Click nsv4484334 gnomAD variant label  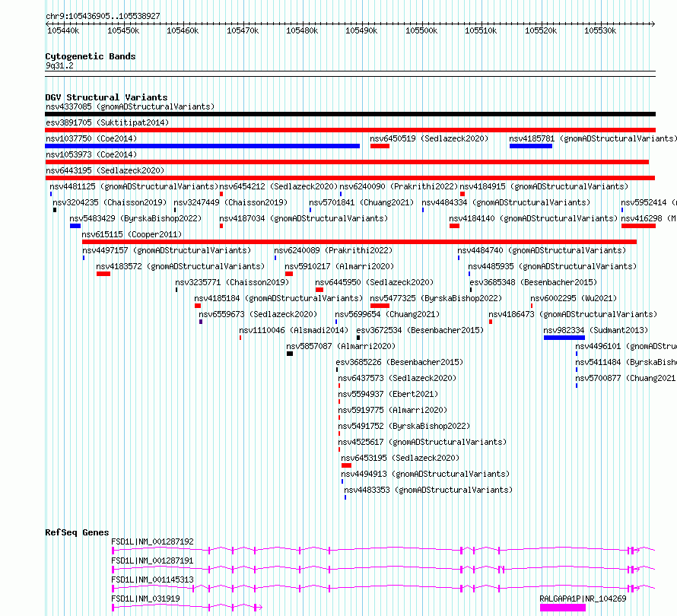pos(506,202)
